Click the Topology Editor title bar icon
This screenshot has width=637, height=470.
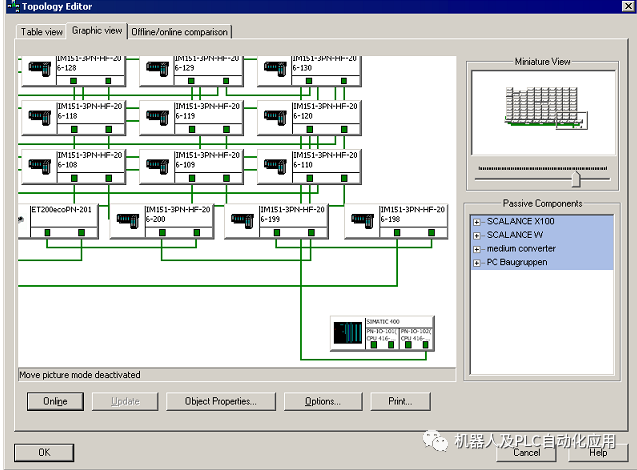pos(13,6)
